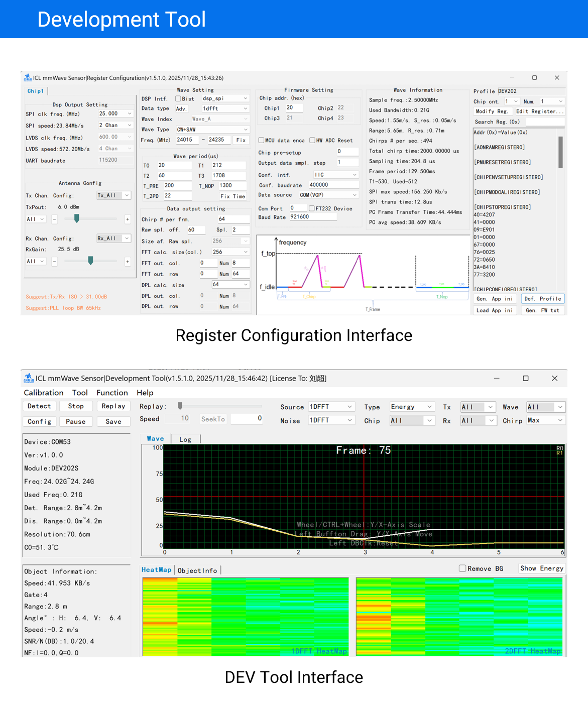Maximize the Register Configuration window

pyautogui.click(x=534, y=77)
